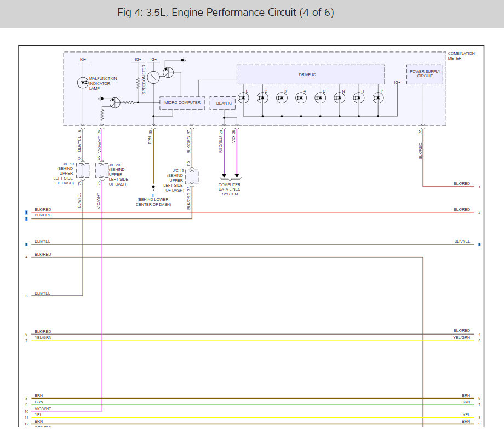Screen dimensions: 504x444
Task: Click the YEL/GRN label at left terminal 7
Action: (x=43, y=338)
